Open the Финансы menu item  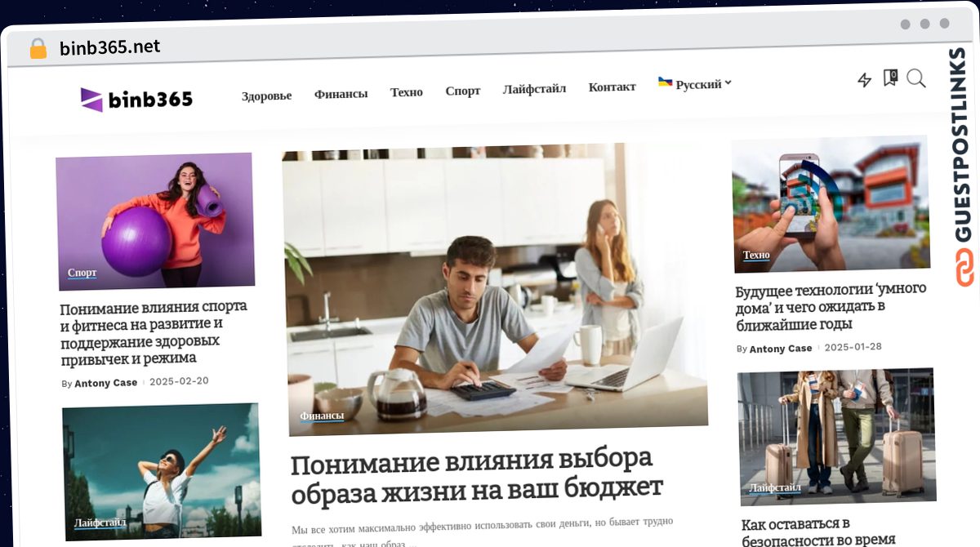pyautogui.click(x=341, y=94)
